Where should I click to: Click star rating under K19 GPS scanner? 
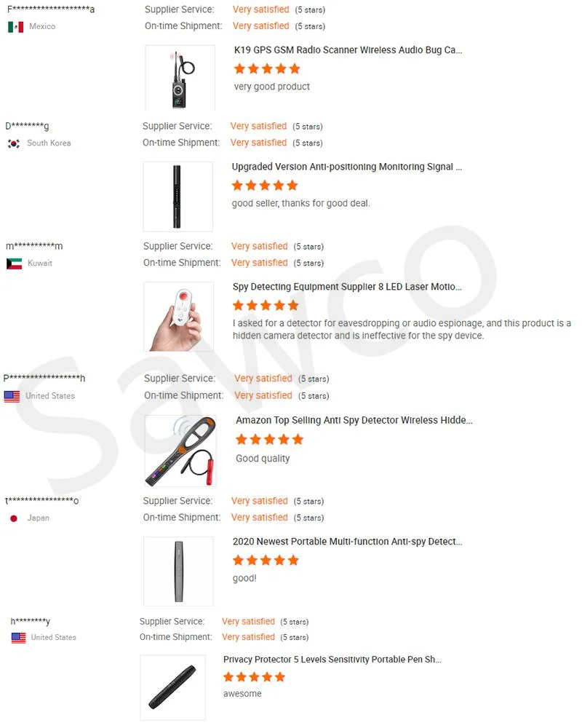[x=267, y=69]
